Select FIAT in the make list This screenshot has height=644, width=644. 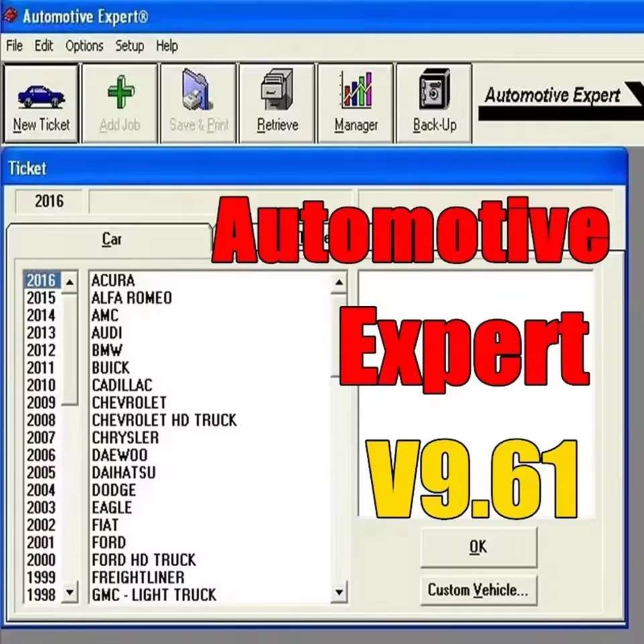click(x=105, y=525)
